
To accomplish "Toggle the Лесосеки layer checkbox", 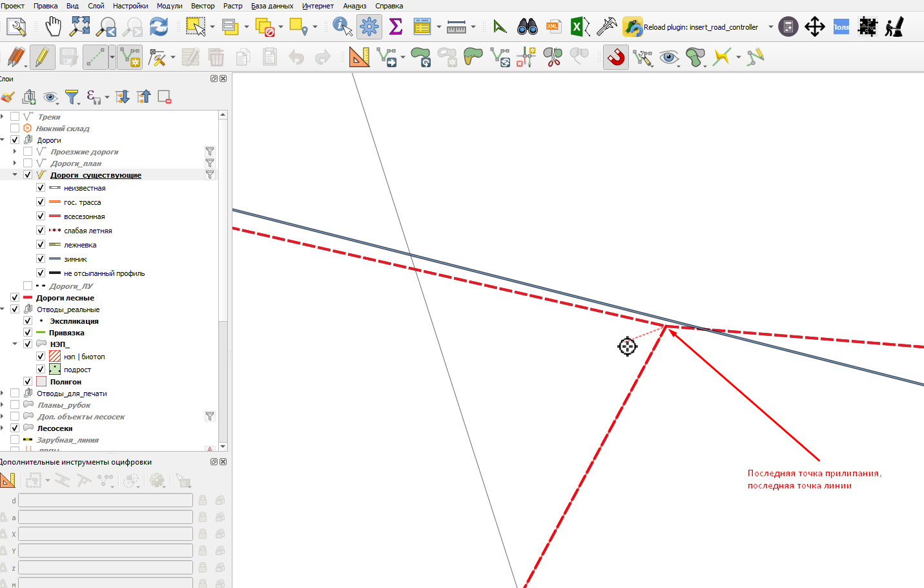I will tap(15, 428).
